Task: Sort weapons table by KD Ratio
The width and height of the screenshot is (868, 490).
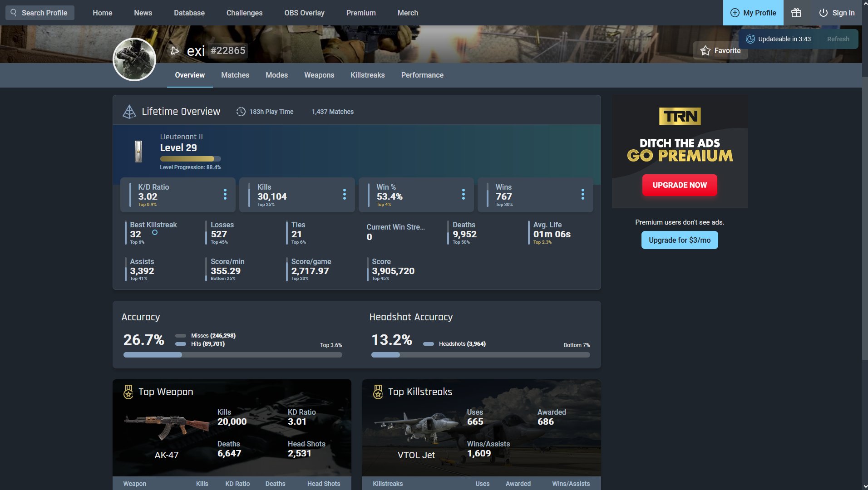Action: (x=237, y=484)
